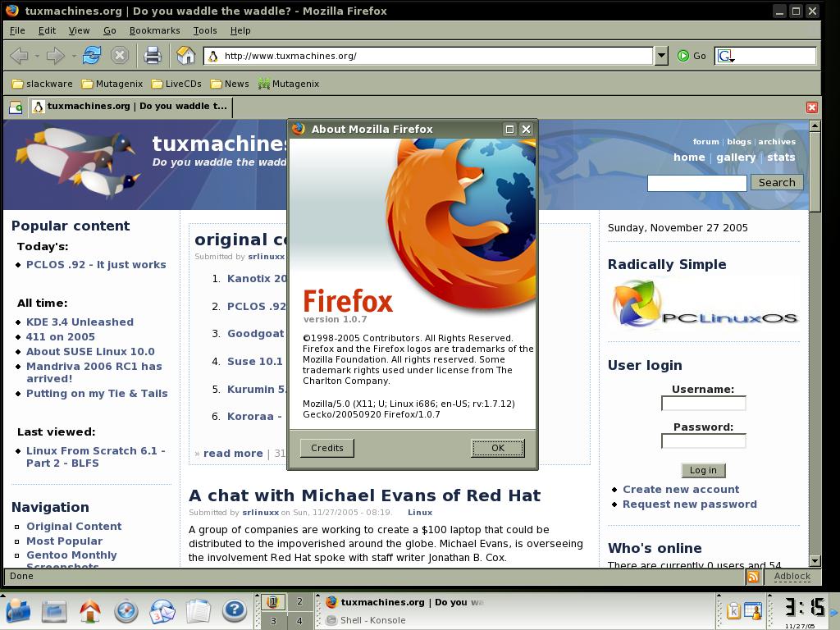Go forward with the Forward arrow
Image resolution: width=840 pixels, height=630 pixels.
[55, 55]
